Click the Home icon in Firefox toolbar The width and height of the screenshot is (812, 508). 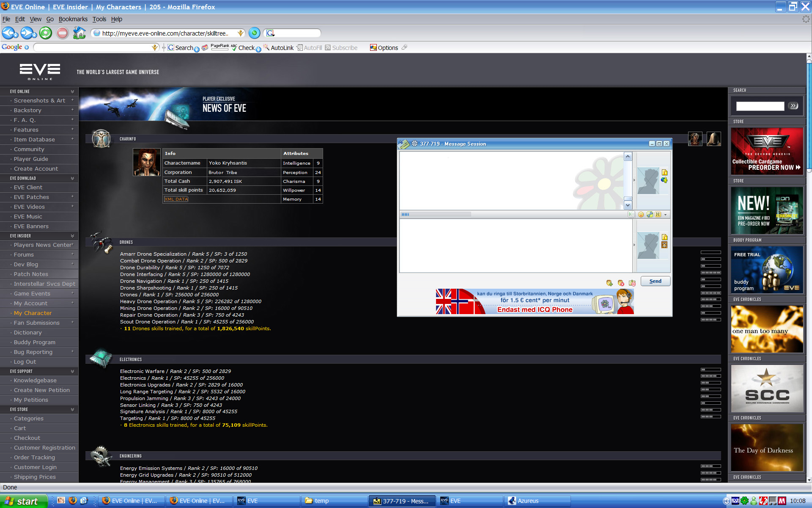point(79,33)
